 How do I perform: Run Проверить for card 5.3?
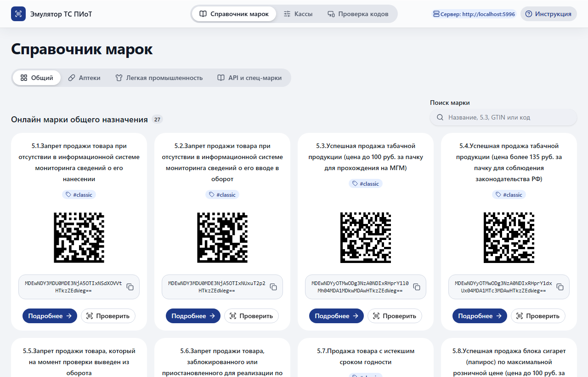point(395,316)
